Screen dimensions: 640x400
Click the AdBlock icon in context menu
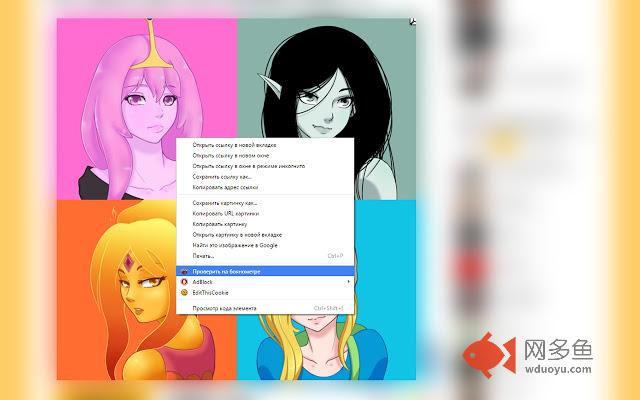pos(184,282)
